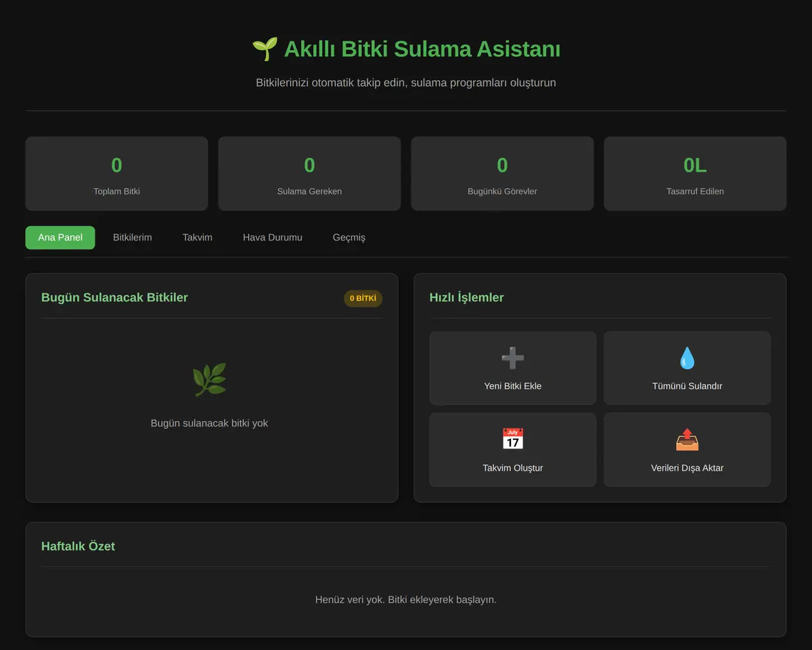
Task: Click the subtitle starting 'Bitkilerinizi otomatik takip edin'
Action: tap(406, 83)
